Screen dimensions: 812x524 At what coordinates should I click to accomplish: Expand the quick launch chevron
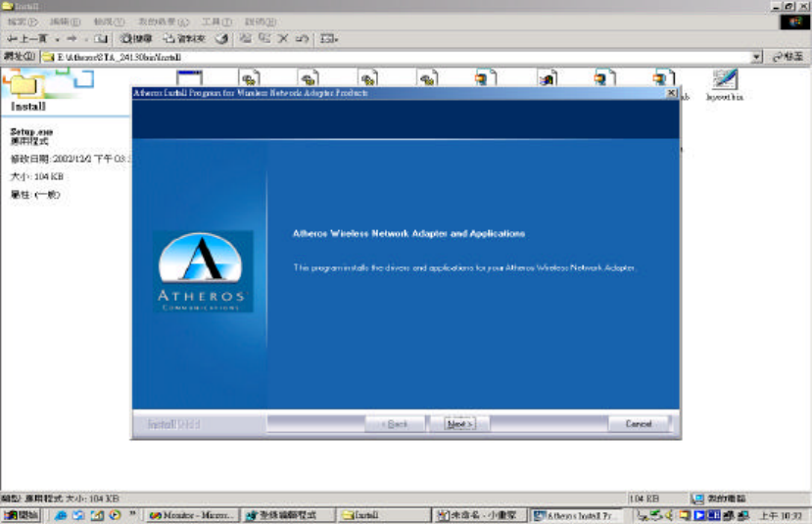[132, 514]
